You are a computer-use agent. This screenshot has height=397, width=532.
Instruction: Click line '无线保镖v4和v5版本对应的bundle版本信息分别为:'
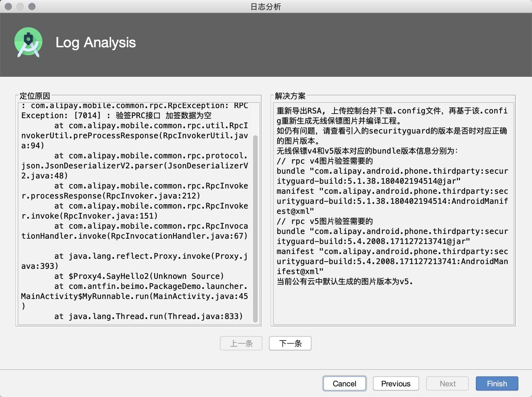367,151
